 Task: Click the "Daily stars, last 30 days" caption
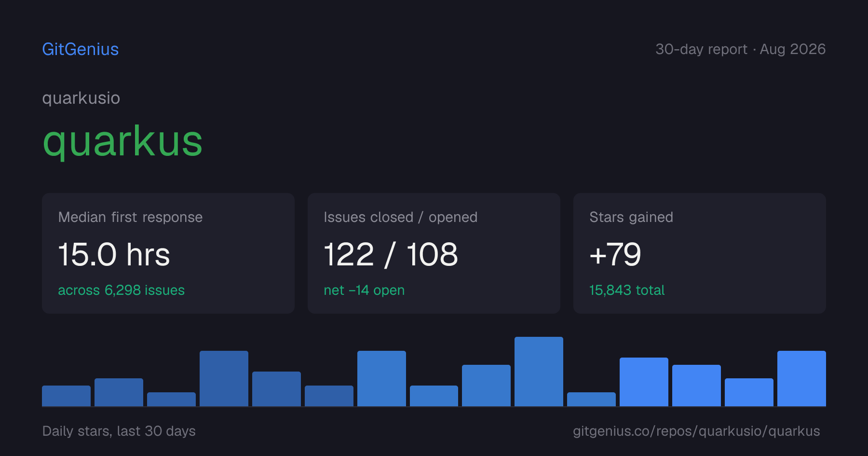119,431
